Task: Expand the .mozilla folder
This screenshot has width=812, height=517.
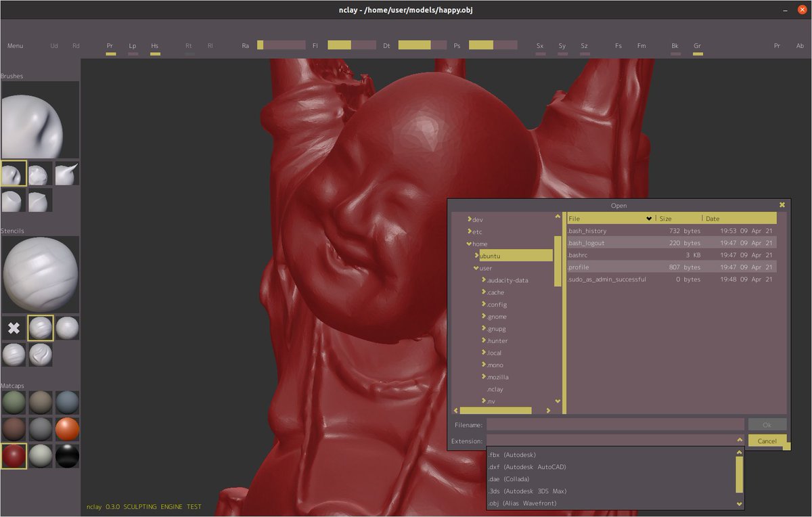Action: (484, 377)
